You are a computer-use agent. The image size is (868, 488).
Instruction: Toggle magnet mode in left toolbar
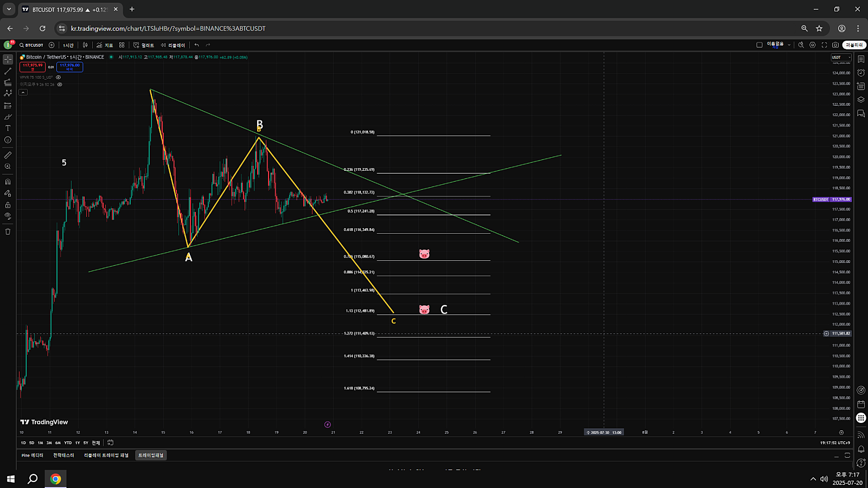tap(8, 182)
